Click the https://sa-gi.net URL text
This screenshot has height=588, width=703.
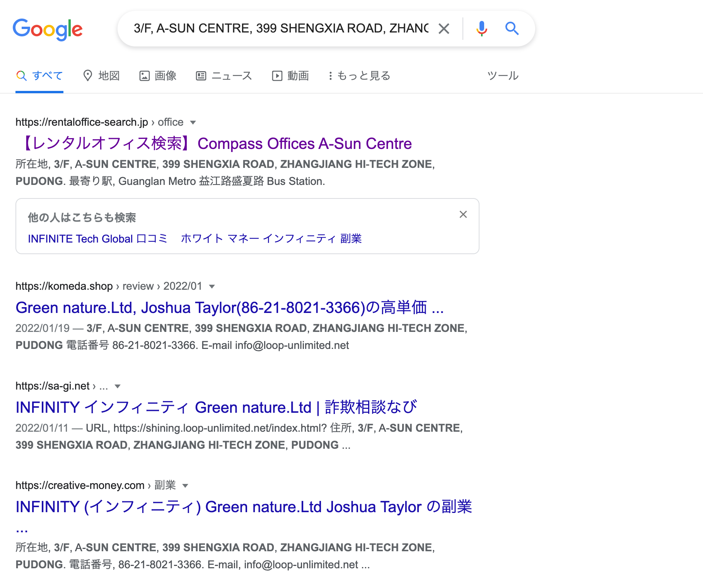pyautogui.click(x=53, y=386)
